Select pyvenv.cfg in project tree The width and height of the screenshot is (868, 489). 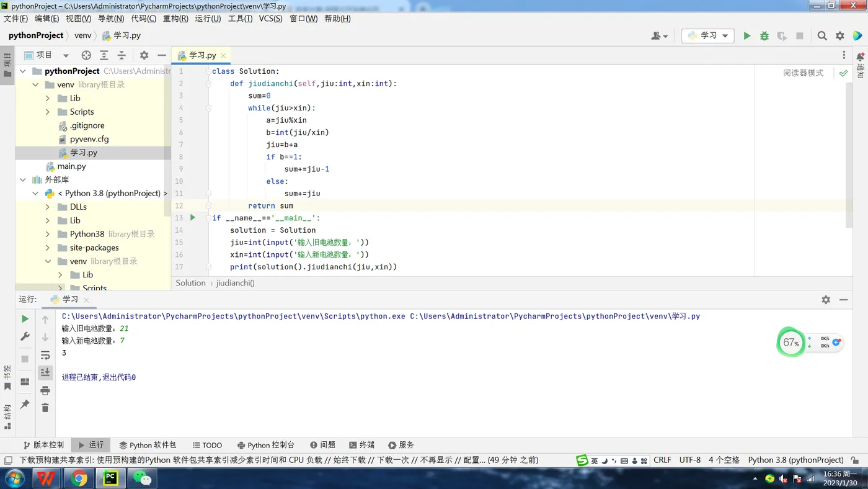[89, 139]
